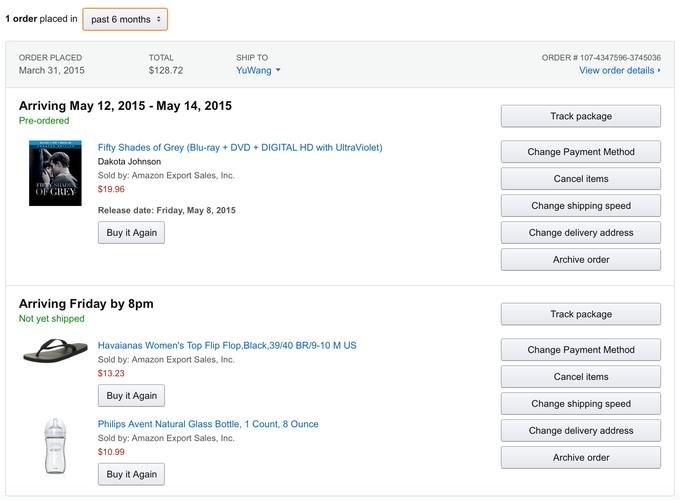
Task: Open Havaianas Women's Top Flip Flop link
Action: pyautogui.click(x=227, y=345)
